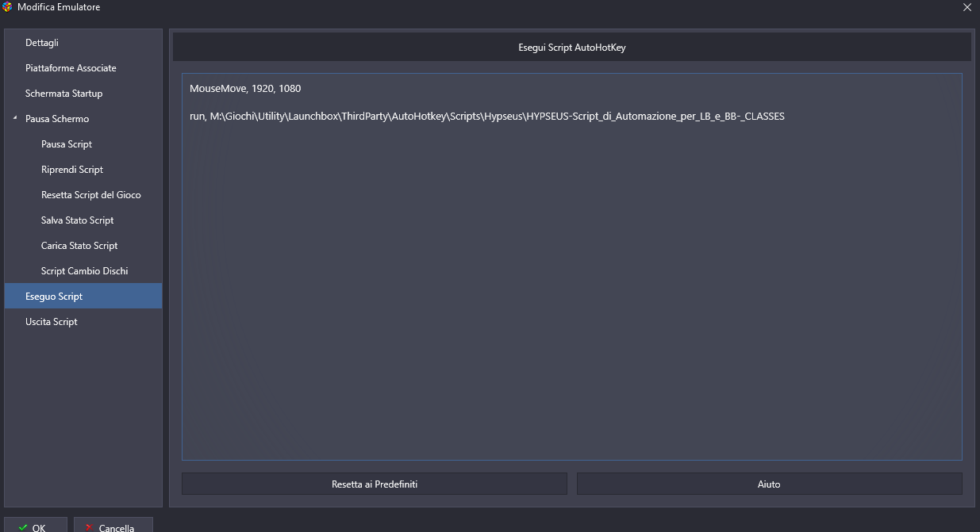The height and width of the screenshot is (532, 980).
Task: Select Piattaforme Associate in sidebar
Action: (x=83, y=68)
